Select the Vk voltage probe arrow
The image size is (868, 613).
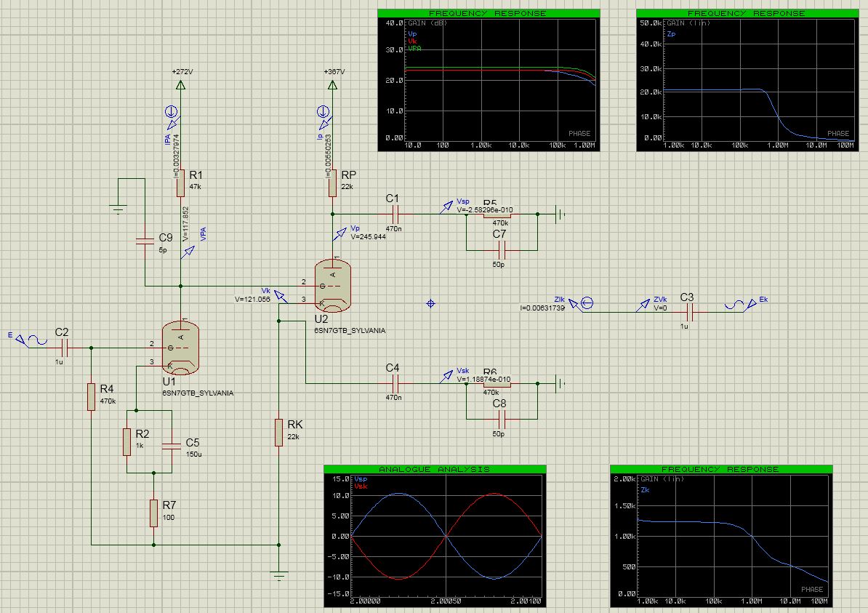[x=281, y=297]
